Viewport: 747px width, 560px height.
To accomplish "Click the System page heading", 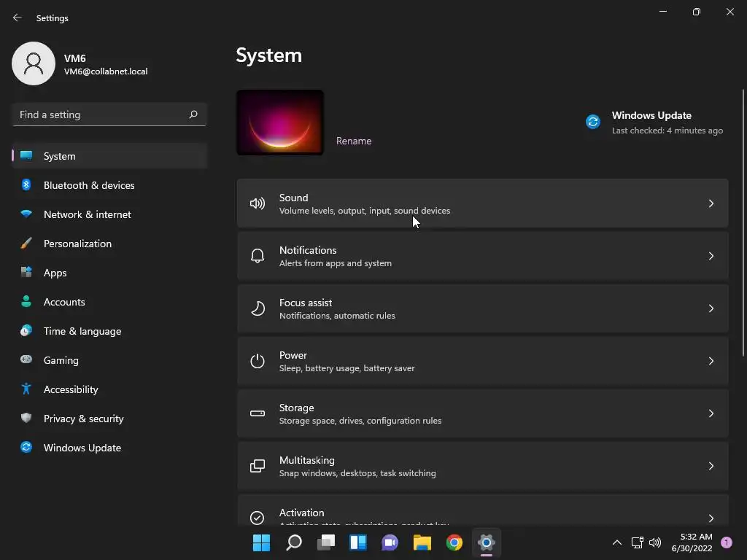I will [268, 55].
